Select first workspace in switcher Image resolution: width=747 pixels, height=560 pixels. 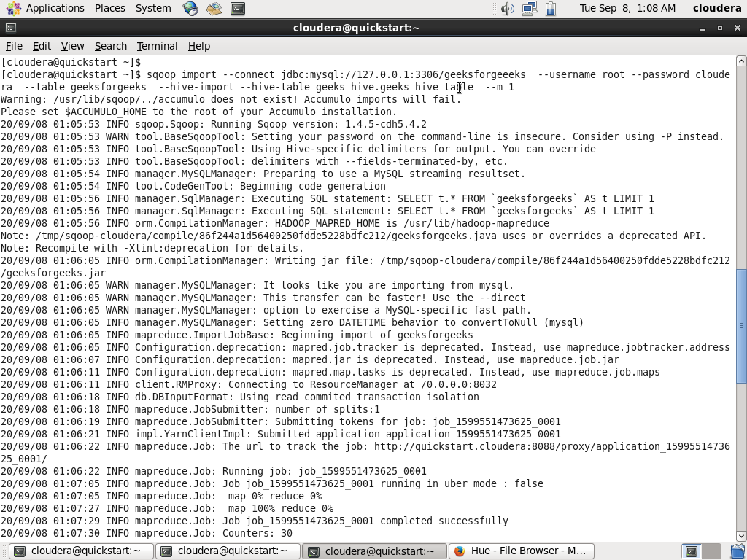692,551
